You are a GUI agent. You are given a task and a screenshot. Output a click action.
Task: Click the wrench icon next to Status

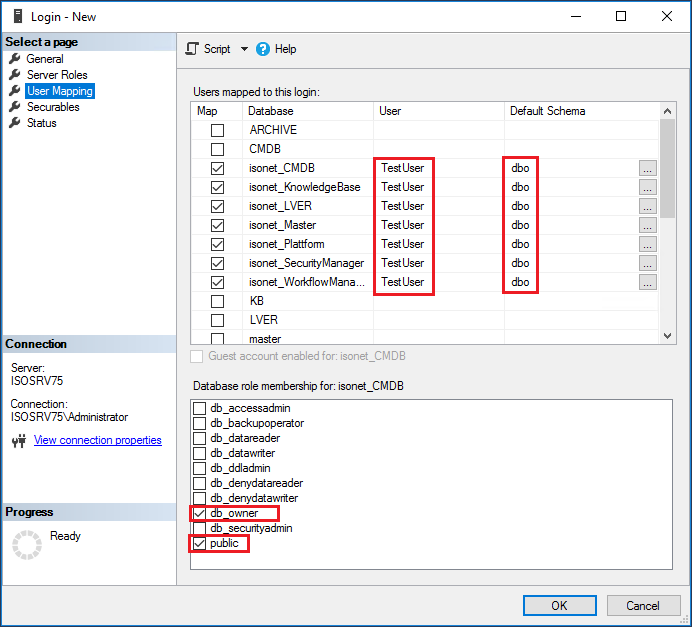pyautogui.click(x=15, y=123)
